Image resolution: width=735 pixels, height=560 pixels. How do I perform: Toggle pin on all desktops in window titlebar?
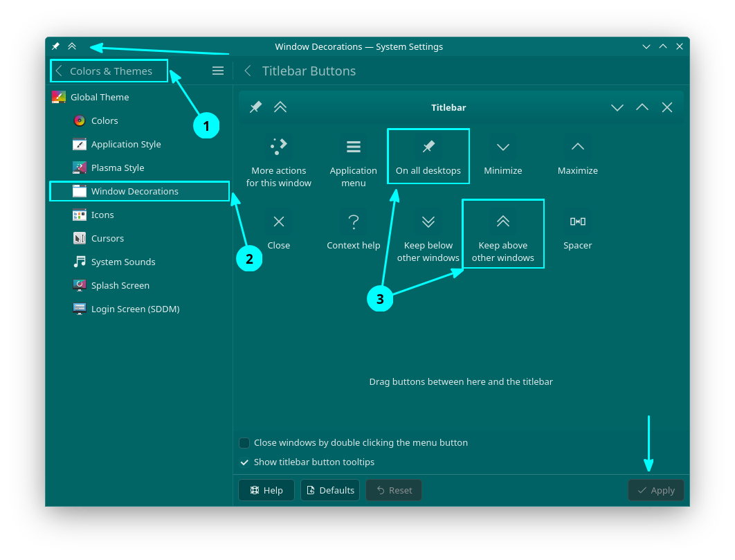(x=55, y=46)
